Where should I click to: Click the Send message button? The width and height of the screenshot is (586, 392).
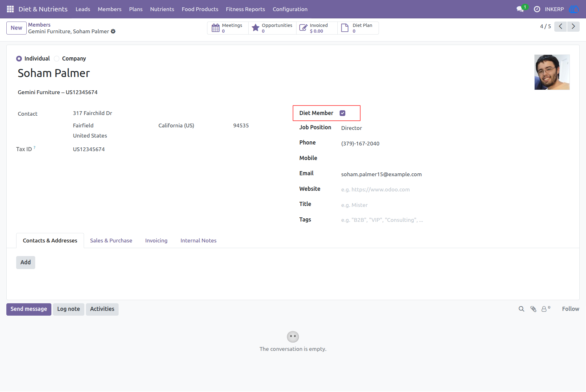click(x=29, y=309)
